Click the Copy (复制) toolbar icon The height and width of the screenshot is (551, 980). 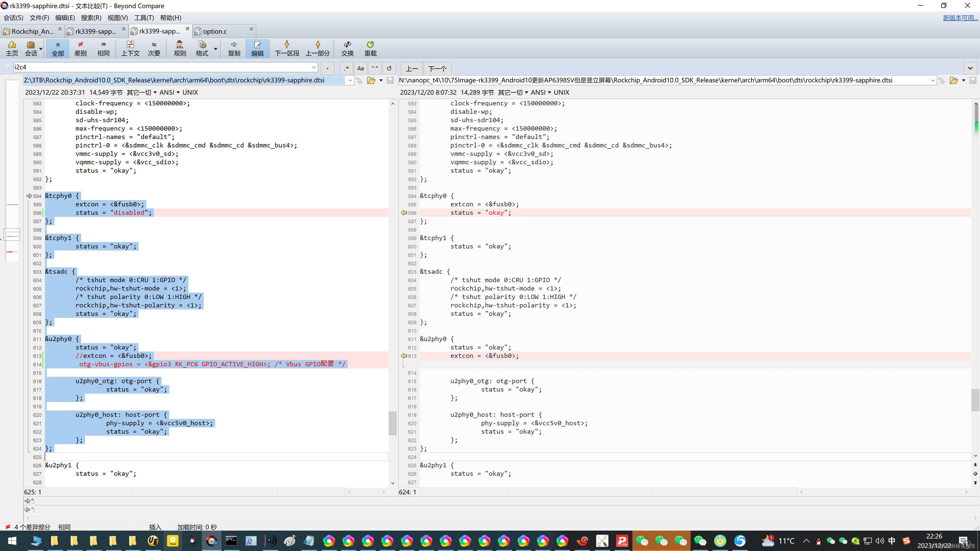coord(234,48)
